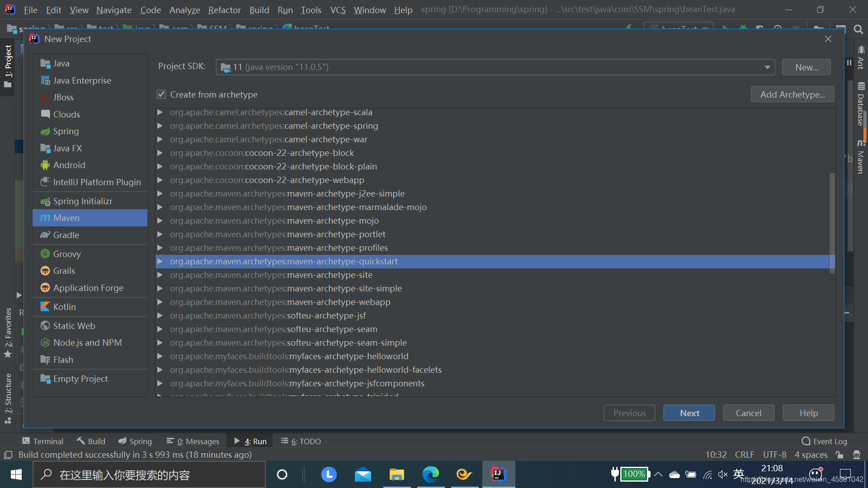The height and width of the screenshot is (488, 868).
Task: Click archetype list vertical scrollbar
Action: pos(832,223)
